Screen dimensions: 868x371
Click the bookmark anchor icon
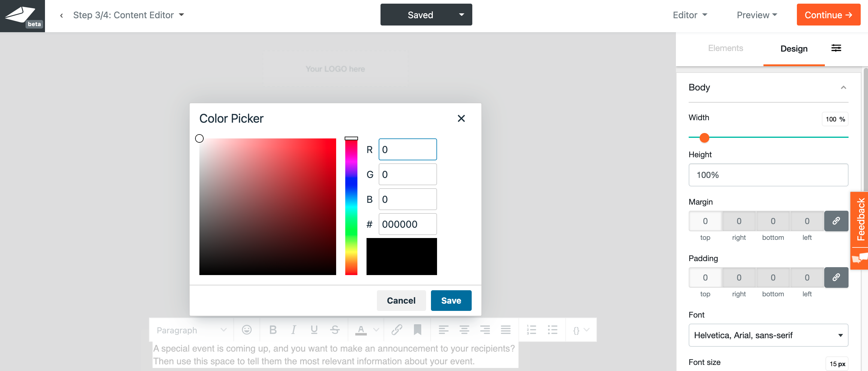(x=417, y=330)
